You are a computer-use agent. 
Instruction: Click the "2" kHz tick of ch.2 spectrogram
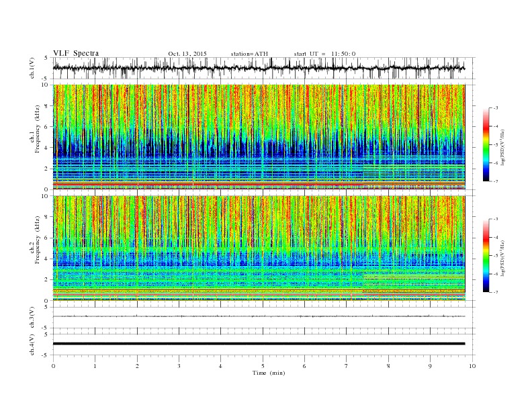click(47, 279)
